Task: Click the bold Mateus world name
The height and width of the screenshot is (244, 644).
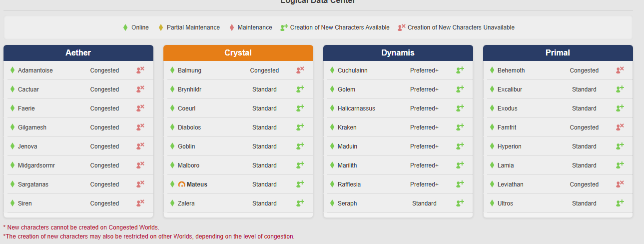Action: click(x=197, y=184)
